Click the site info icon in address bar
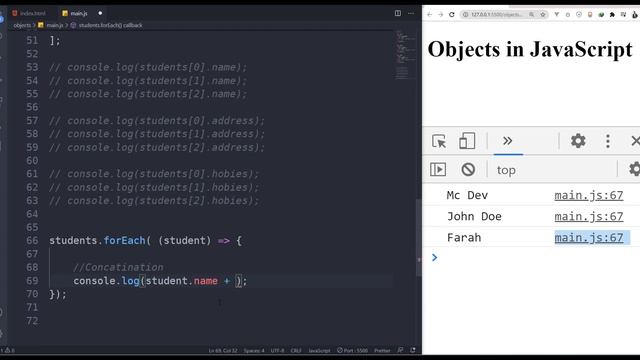Screen dimensions: 640x360 pyautogui.click(x=465, y=14)
